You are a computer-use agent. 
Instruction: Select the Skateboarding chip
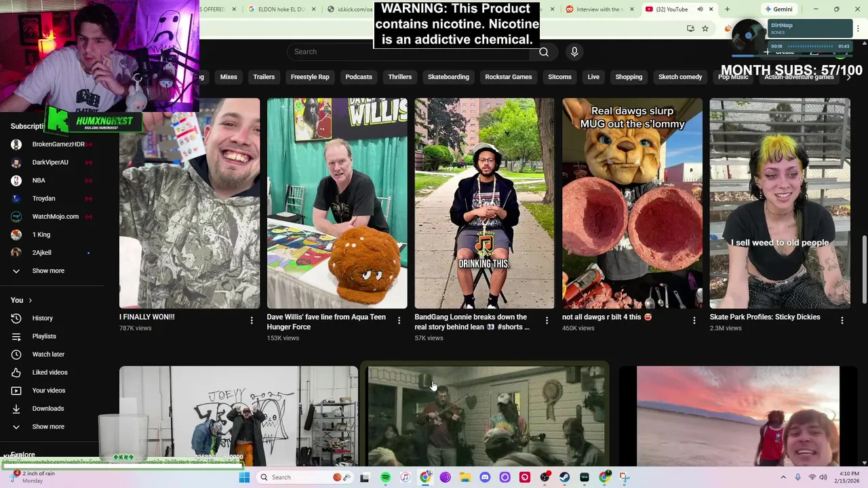pos(448,77)
